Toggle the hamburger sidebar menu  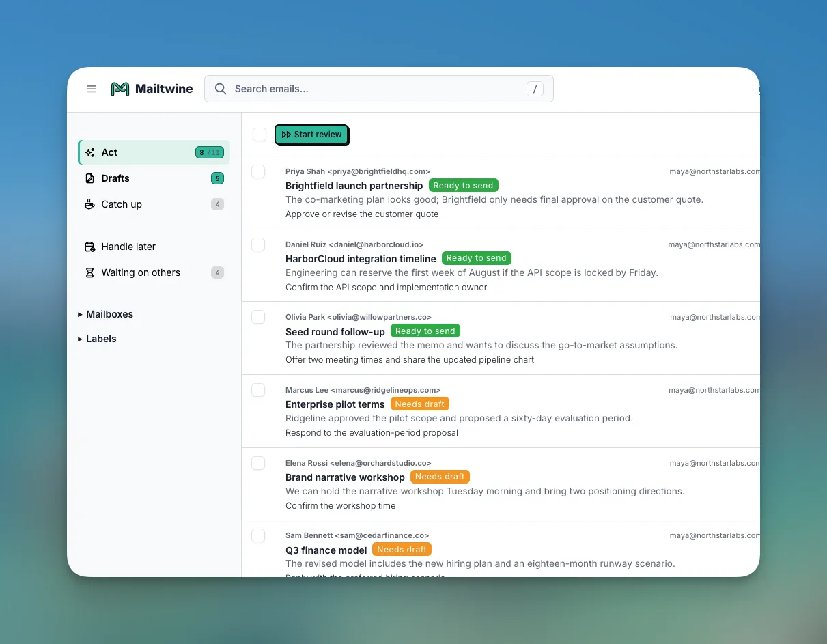92,89
